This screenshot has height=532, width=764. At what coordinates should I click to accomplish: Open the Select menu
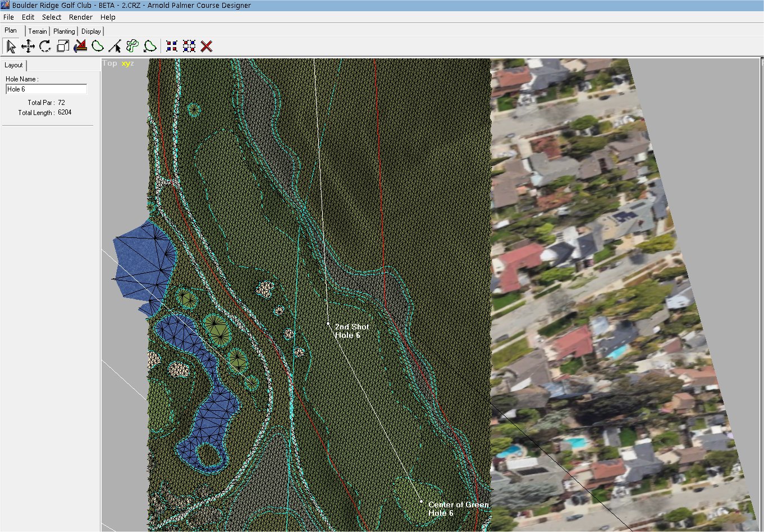click(x=51, y=17)
